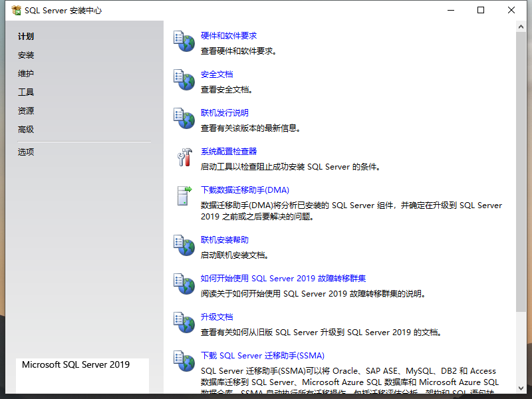Image resolution: width=532 pixels, height=399 pixels.
Task: Click the Microsoft SQL Server 2019 label
Action: pyautogui.click(x=76, y=364)
